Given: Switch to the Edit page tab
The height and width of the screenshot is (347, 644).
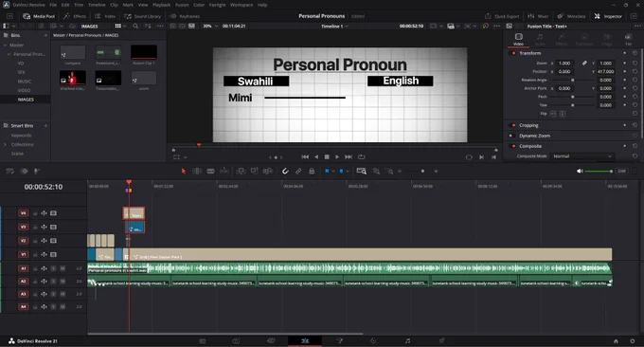Looking at the screenshot, I should coord(305,340).
